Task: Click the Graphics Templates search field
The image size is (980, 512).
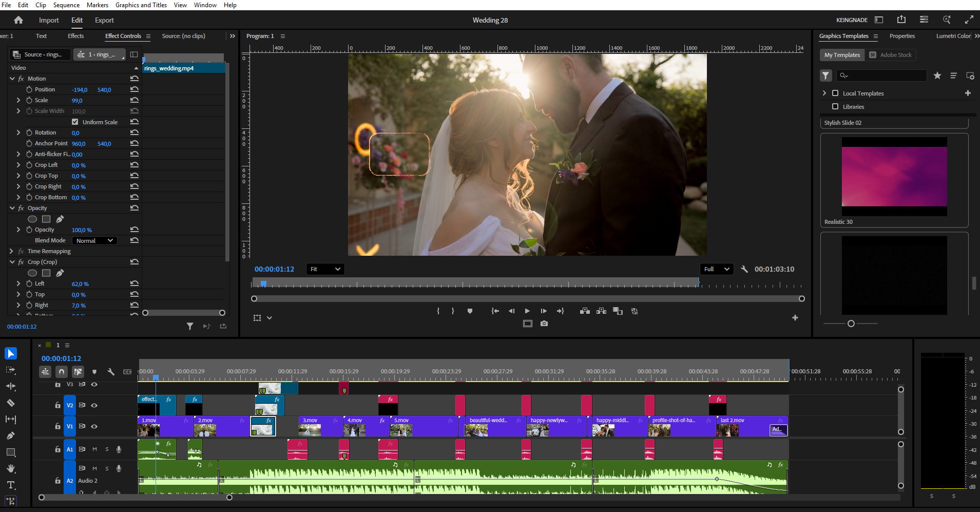Action: point(882,75)
